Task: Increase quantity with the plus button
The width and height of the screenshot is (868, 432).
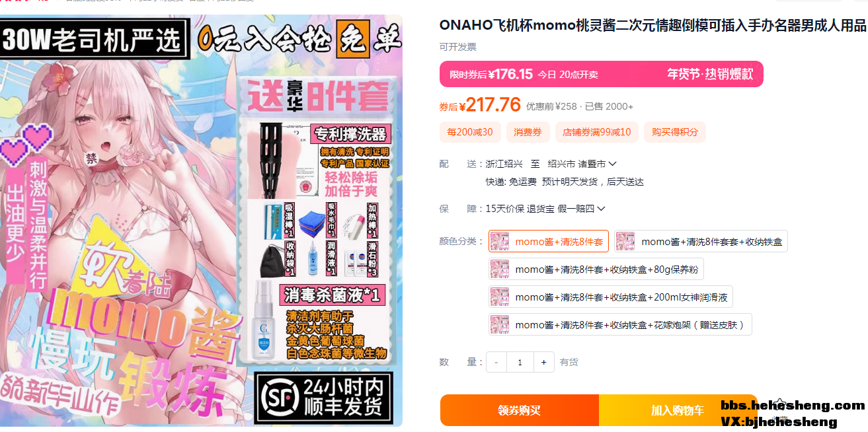Action: click(543, 362)
